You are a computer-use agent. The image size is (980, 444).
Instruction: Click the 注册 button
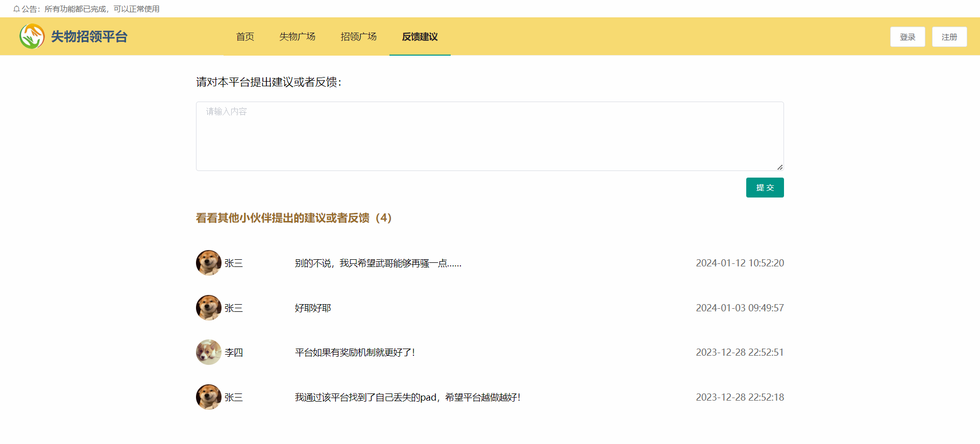[x=949, y=37]
